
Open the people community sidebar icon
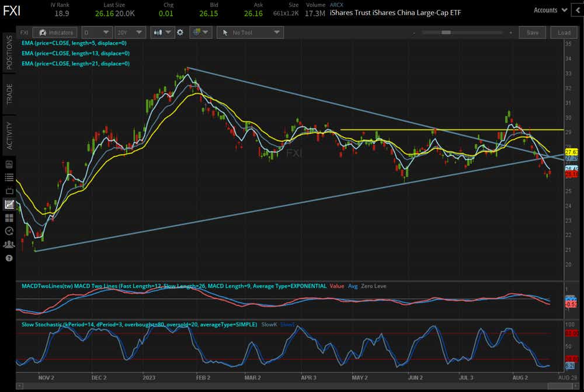point(9,244)
